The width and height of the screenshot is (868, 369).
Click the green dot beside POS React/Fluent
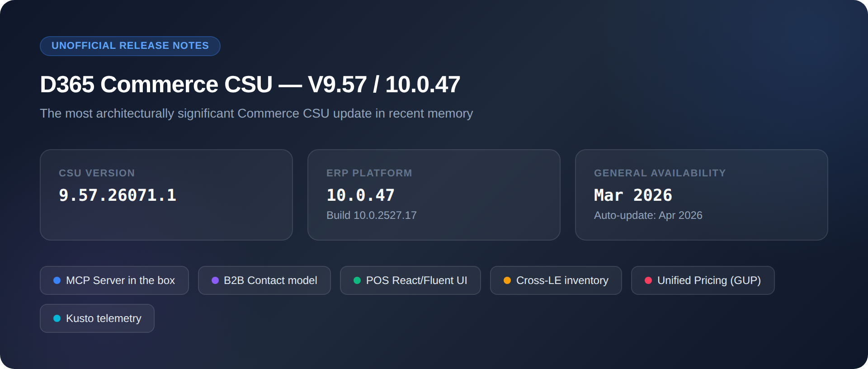click(357, 280)
